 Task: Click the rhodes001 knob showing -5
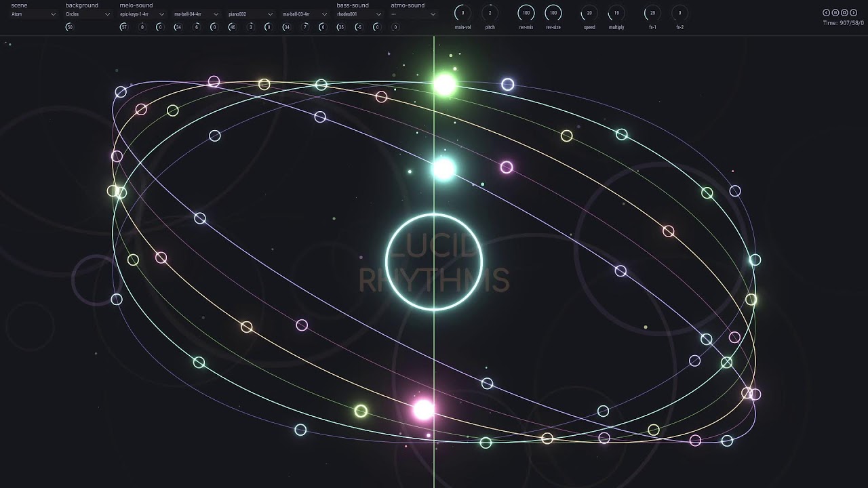pyautogui.click(x=359, y=27)
